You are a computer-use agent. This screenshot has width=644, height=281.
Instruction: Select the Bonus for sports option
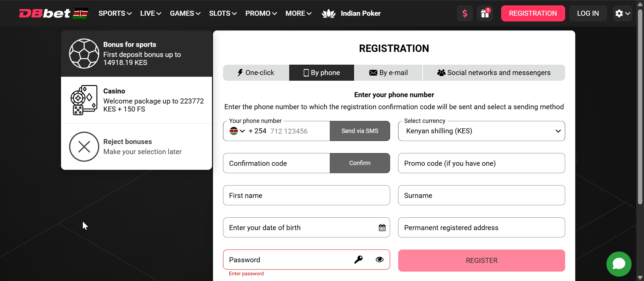(x=136, y=54)
